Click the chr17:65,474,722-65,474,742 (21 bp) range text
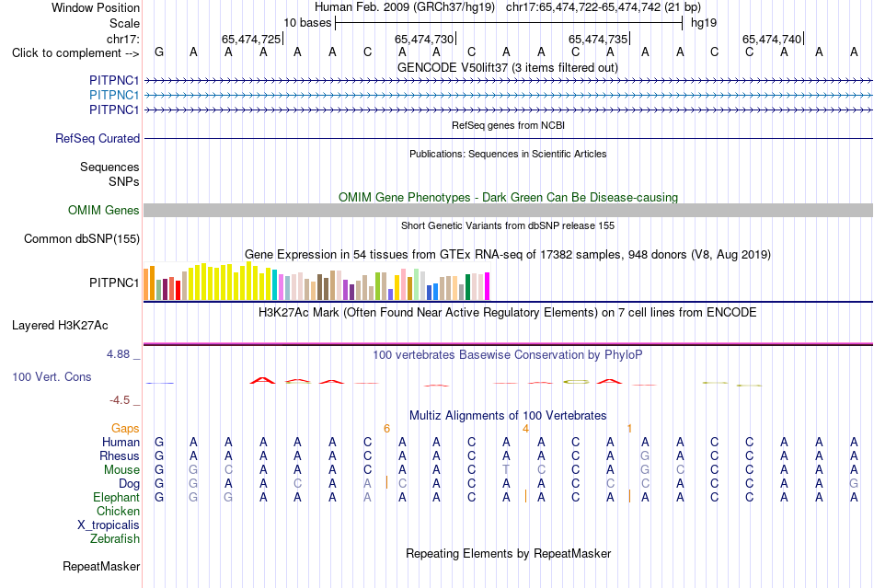The height and width of the screenshot is (588, 874). click(x=604, y=7)
